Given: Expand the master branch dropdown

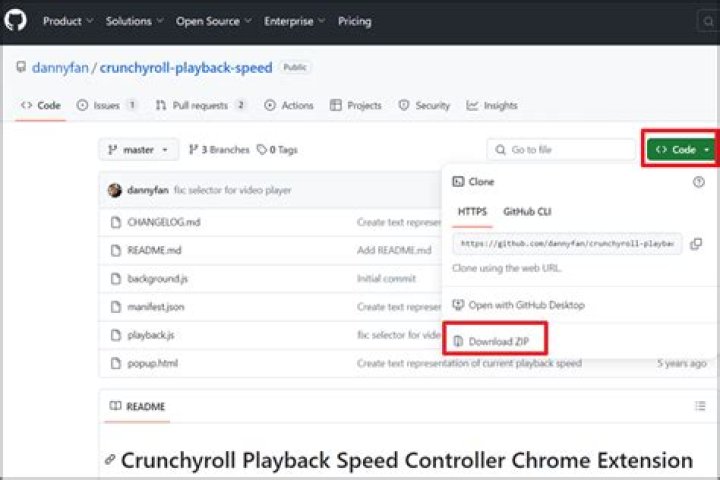Looking at the screenshot, I should pyautogui.click(x=139, y=150).
